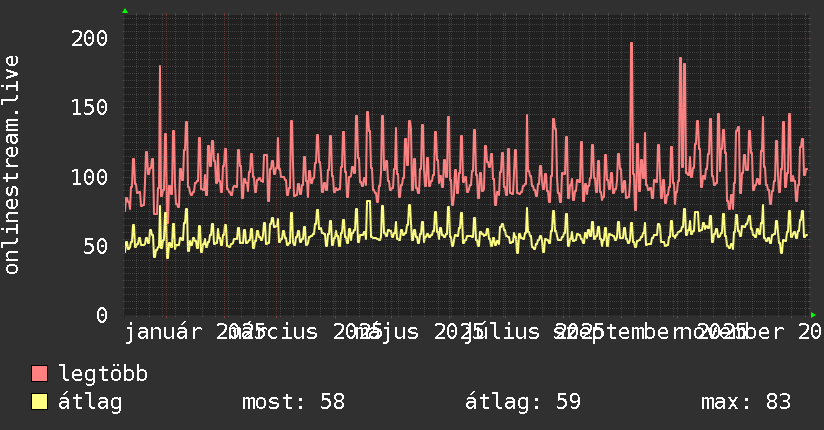Click the január x-axis label
The height and width of the screenshot is (430, 824).
click(163, 332)
